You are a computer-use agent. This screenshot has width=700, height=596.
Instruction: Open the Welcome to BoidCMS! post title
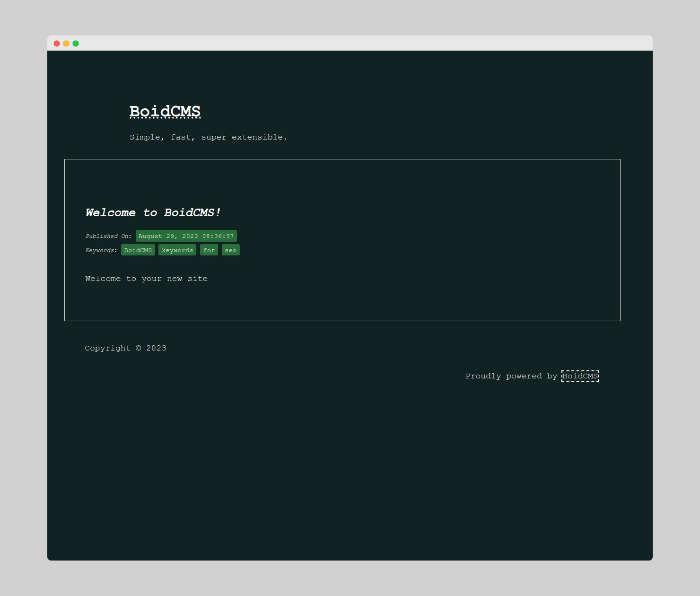click(x=153, y=213)
